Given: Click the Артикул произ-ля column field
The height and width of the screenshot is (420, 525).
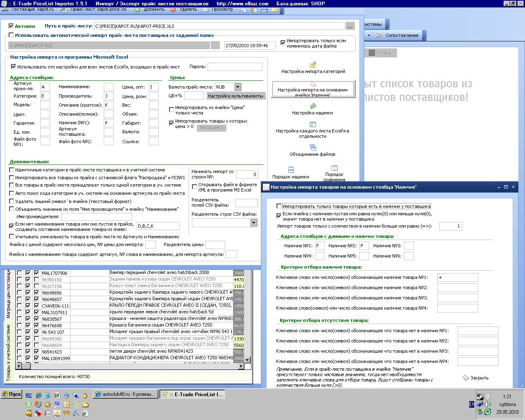Looking at the screenshot, I should [45, 87].
